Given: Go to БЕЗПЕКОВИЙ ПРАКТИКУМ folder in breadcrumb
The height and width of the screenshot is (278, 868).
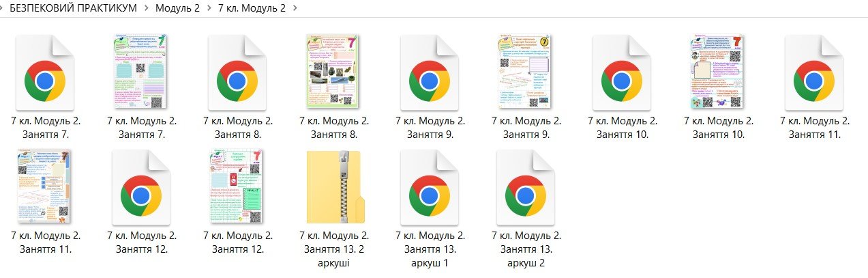Looking at the screenshot, I should click(73, 8).
